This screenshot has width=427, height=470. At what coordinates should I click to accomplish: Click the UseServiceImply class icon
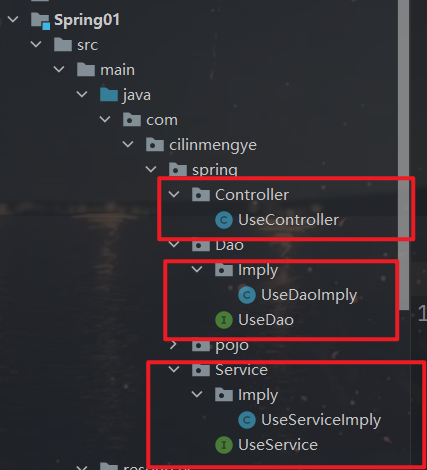pyautogui.click(x=247, y=420)
